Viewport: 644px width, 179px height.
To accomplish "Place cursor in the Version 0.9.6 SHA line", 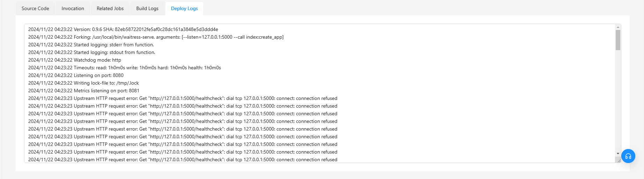I will click(123, 29).
